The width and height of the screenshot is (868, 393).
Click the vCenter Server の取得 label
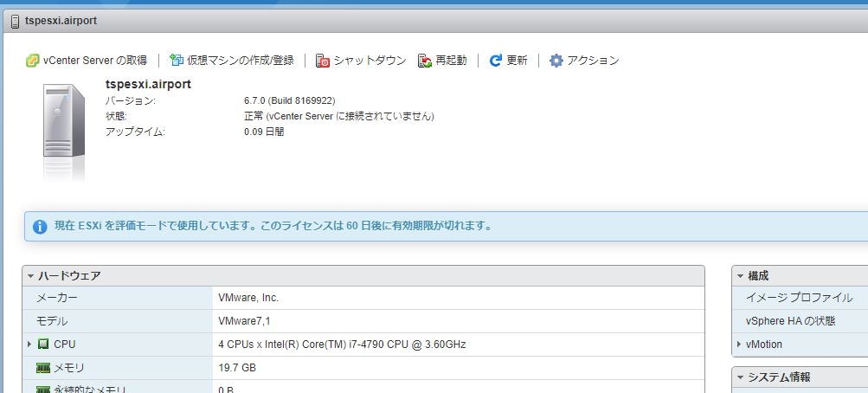coord(95,61)
